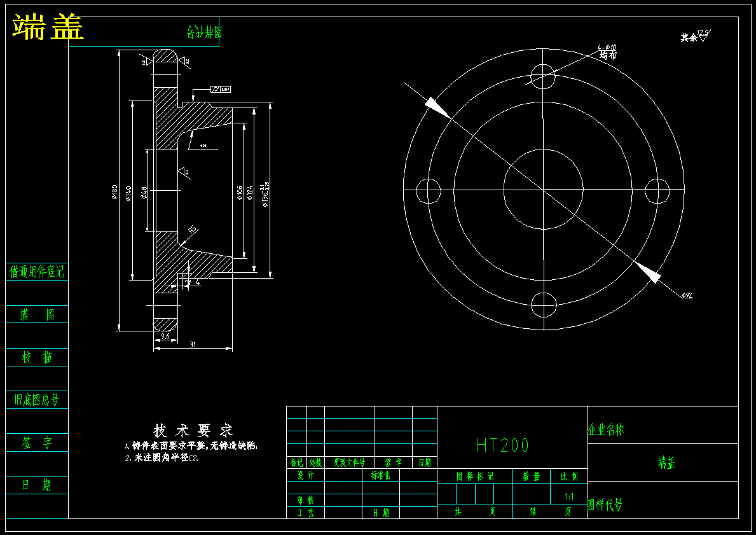
Task: Click the HT200 material text
Action: 502,445
